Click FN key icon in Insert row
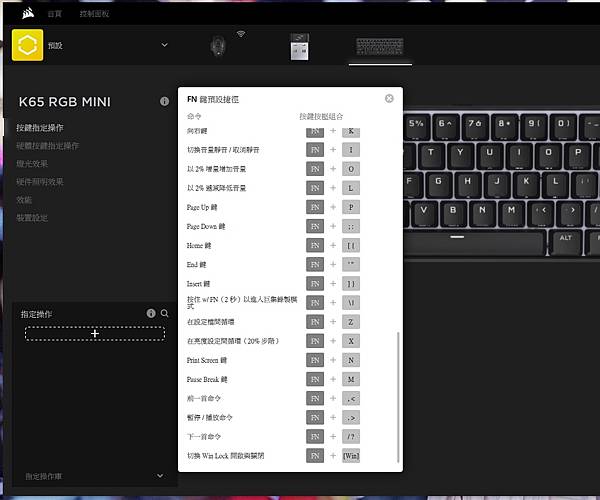 pos(315,283)
